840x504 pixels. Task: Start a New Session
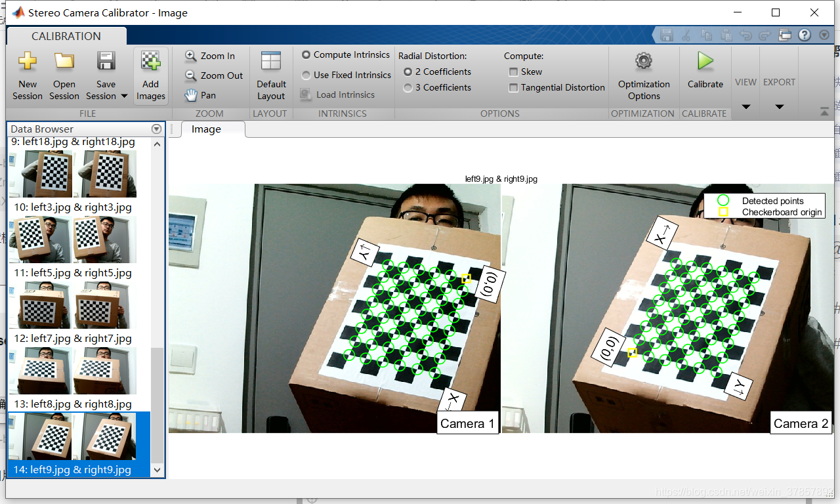click(28, 75)
